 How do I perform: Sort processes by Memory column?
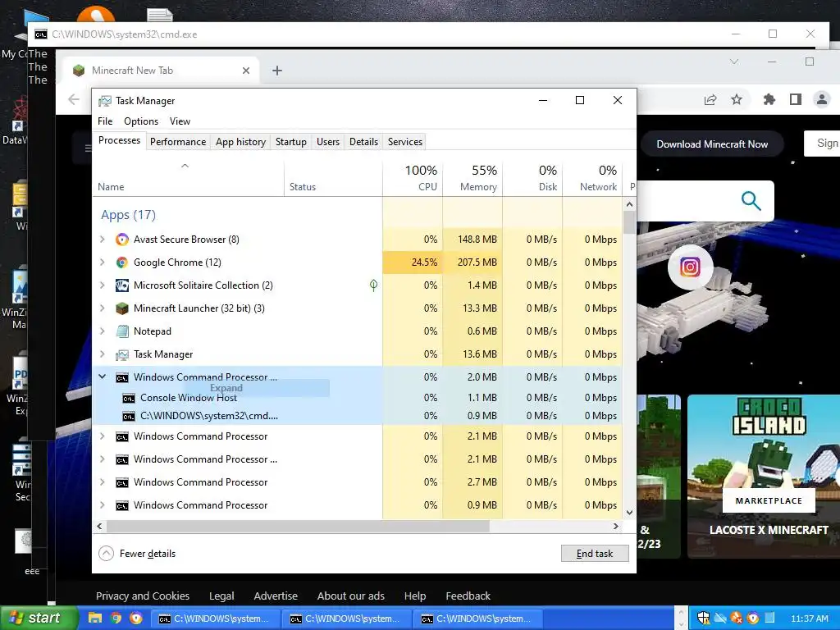(472, 178)
